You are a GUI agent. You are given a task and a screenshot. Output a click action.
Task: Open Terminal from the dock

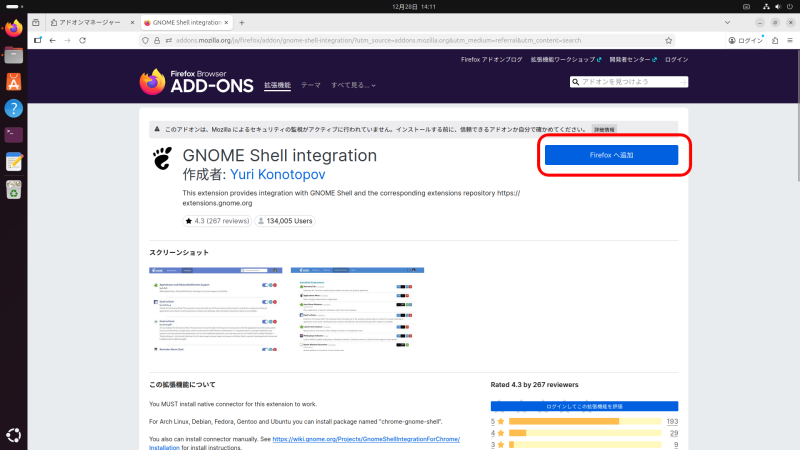14,135
